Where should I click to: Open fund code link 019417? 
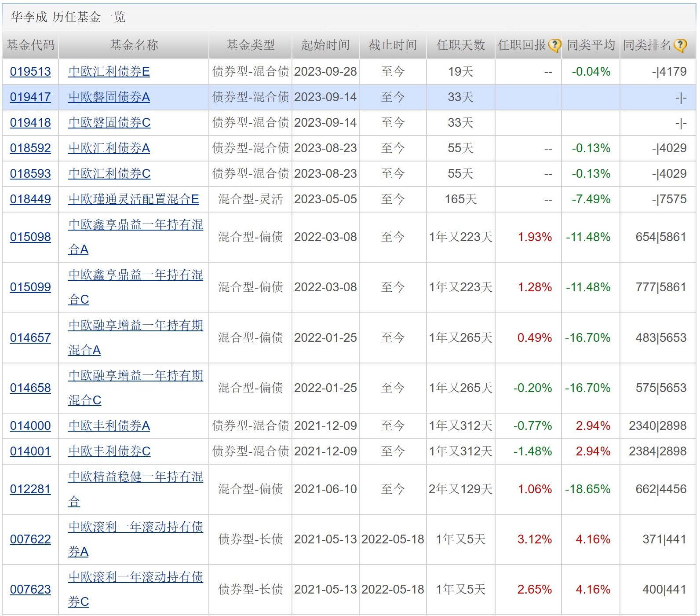pos(30,97)
